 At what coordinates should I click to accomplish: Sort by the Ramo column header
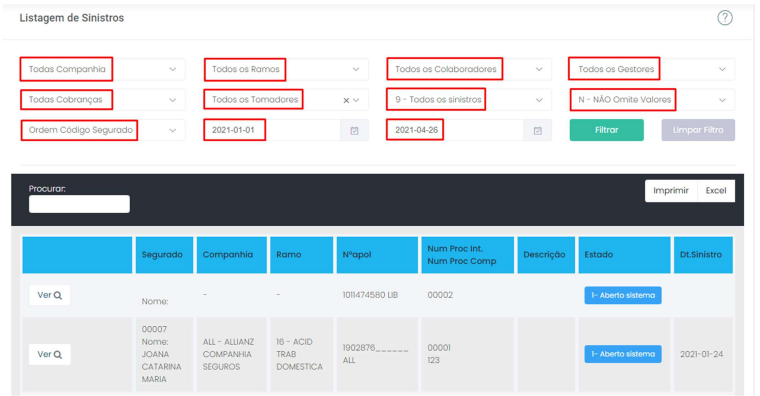click(301, 255)
